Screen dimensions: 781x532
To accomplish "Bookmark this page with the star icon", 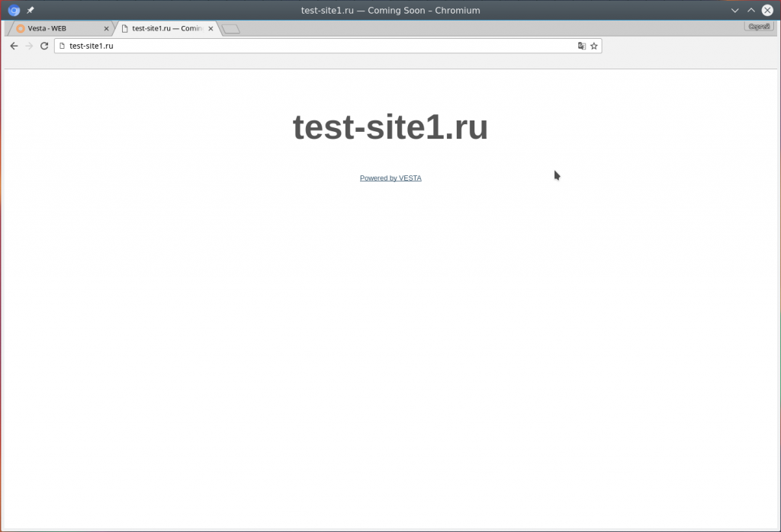I will (x=593, y=46).
